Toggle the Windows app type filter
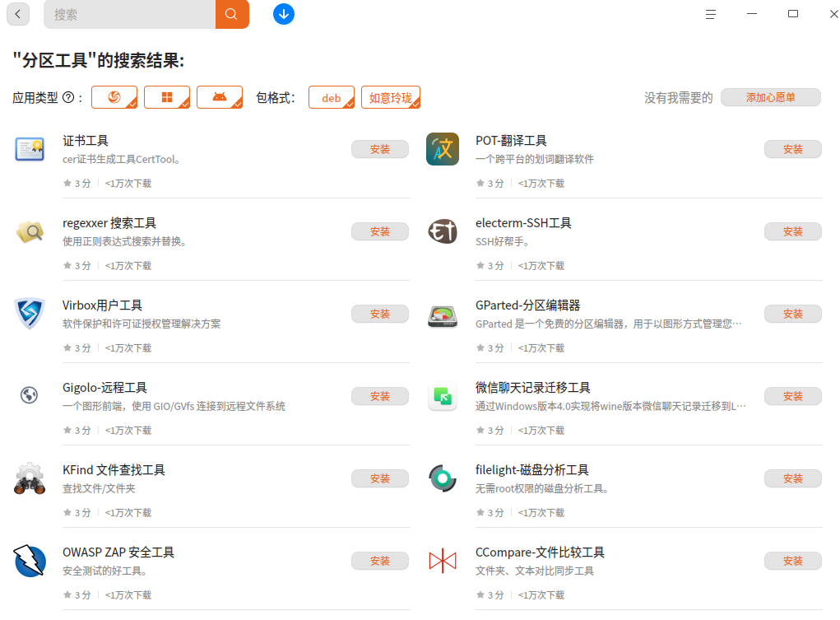 click(x=167, y=97)
